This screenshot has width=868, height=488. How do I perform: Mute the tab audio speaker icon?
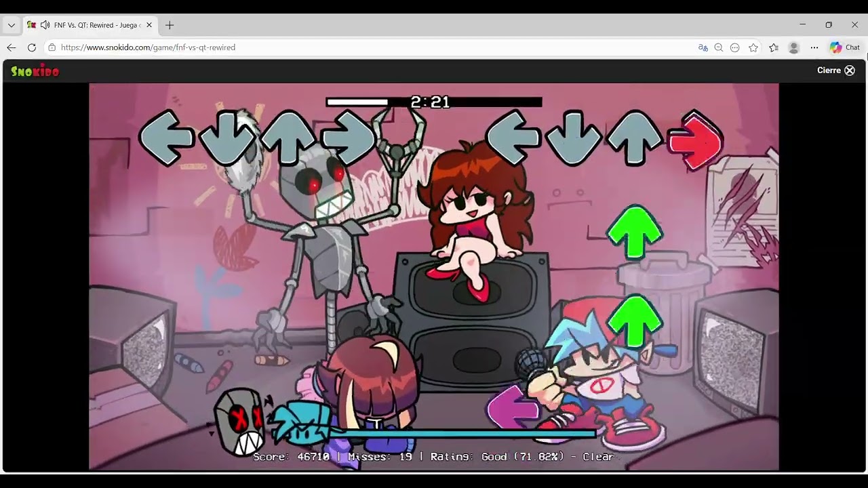click(45, 25)
